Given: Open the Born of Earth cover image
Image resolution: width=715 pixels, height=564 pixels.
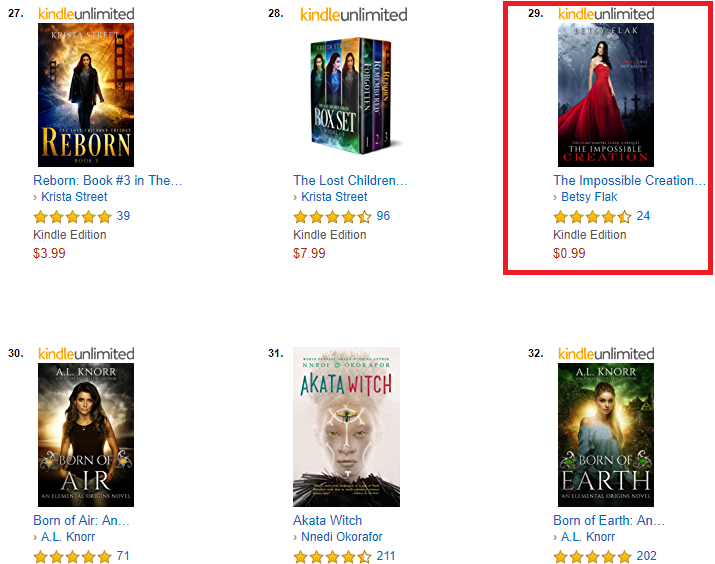Looking at the screenshot, I should coord(606,435).
